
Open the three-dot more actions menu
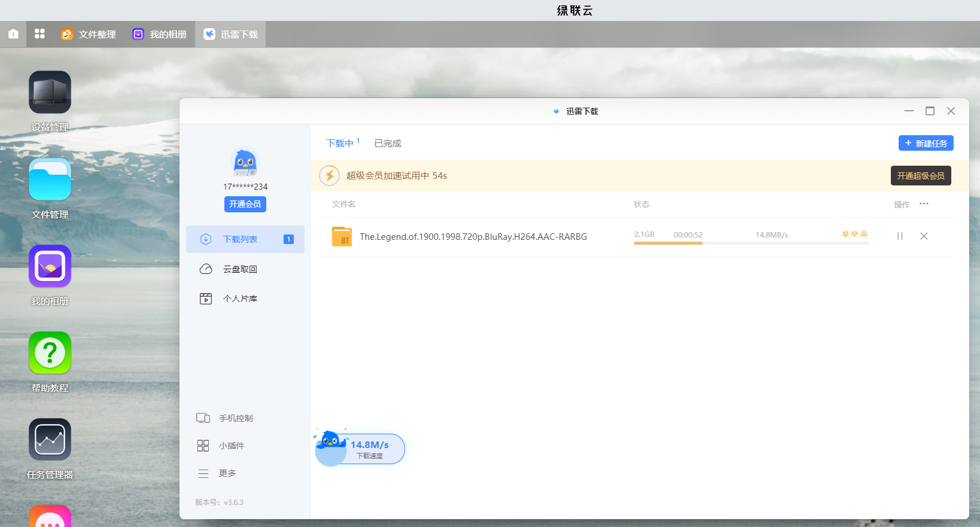[x=924, y=204]
